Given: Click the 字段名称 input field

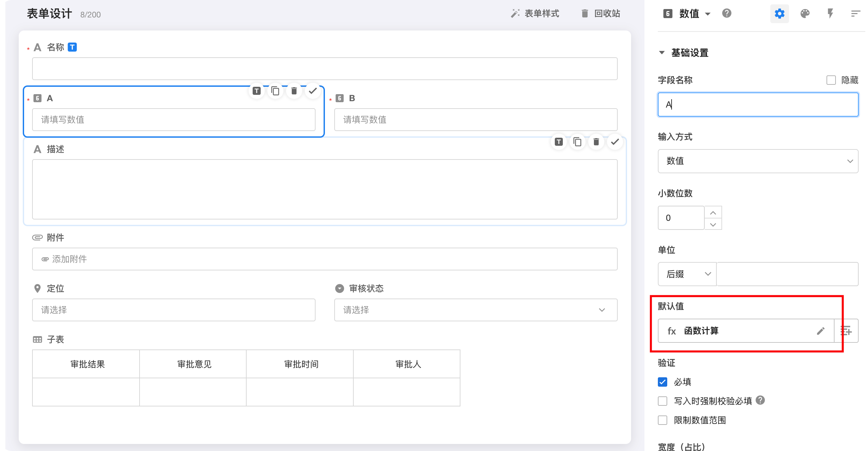Looking at the screenshot, I should coord(758,105).
